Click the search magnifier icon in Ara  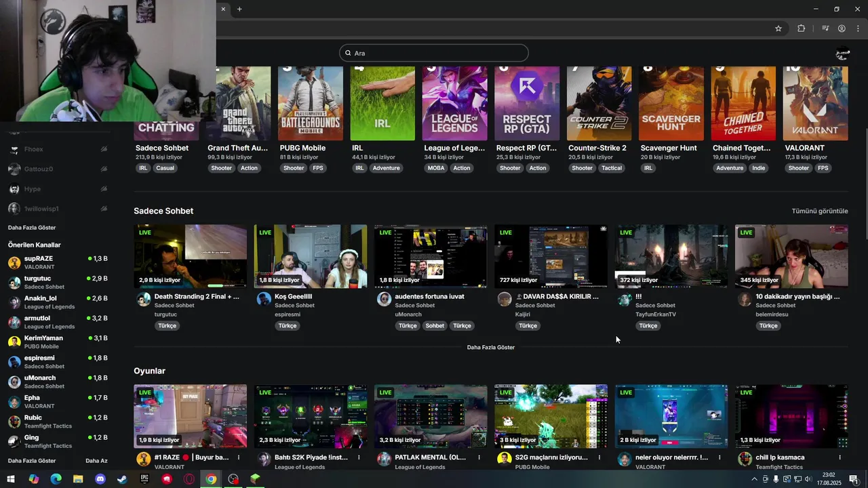click(348, 53)
